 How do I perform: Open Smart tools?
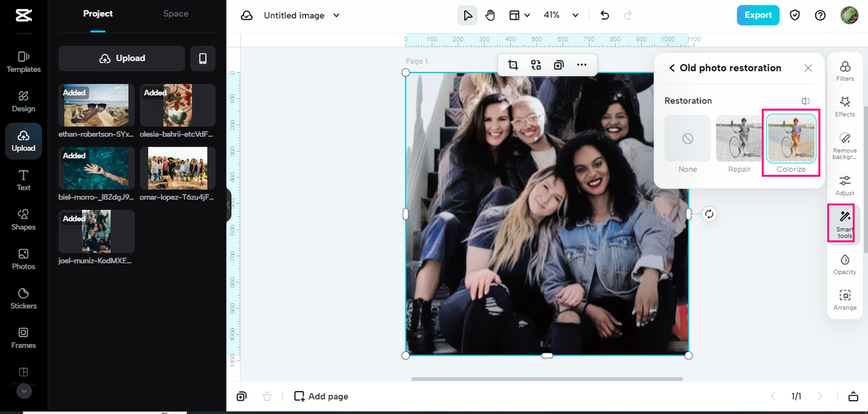pyautogui.click(x=845, y=224)
